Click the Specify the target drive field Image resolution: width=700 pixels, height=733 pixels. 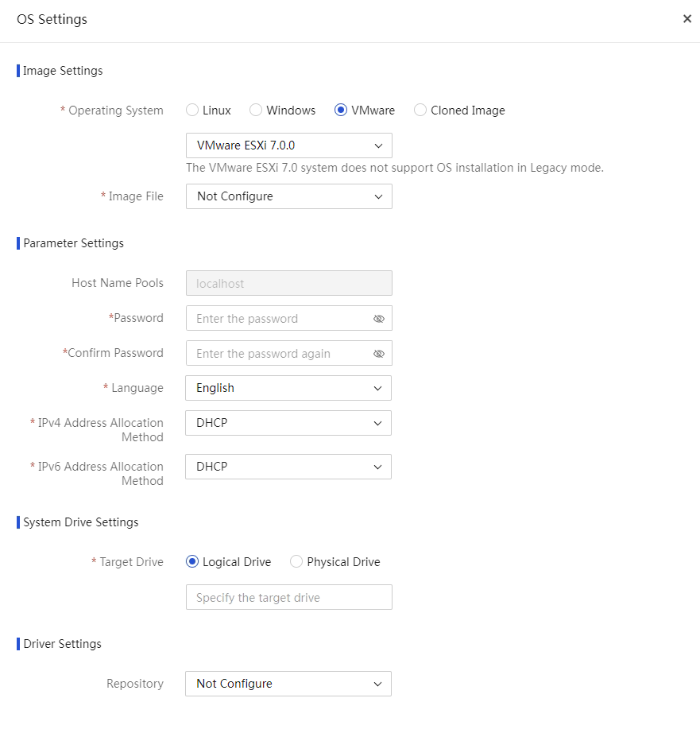pyautogui.click(x=288, y=597)
